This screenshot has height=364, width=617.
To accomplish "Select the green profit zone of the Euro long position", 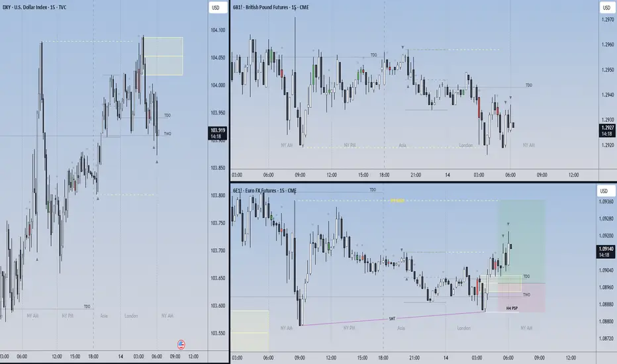I will click(x=522, y=241).
